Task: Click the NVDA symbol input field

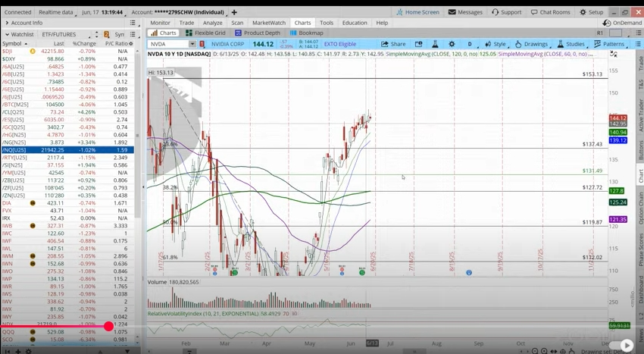Action: tap(168, 44)
